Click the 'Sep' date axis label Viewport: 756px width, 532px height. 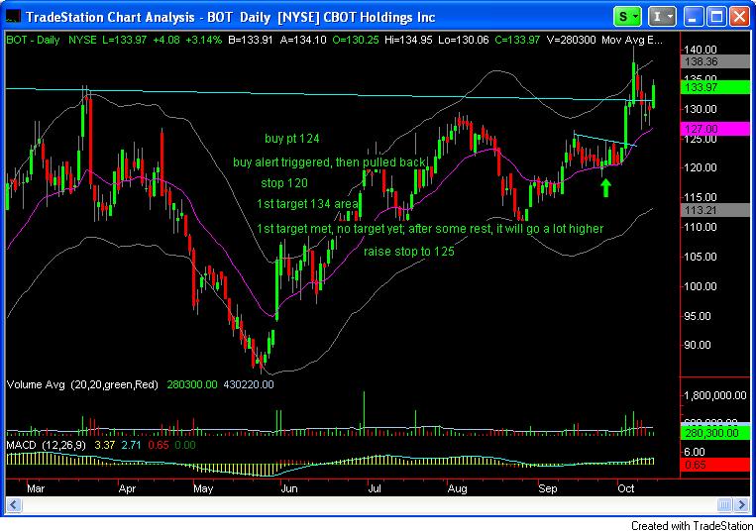[x=547, y=488]
